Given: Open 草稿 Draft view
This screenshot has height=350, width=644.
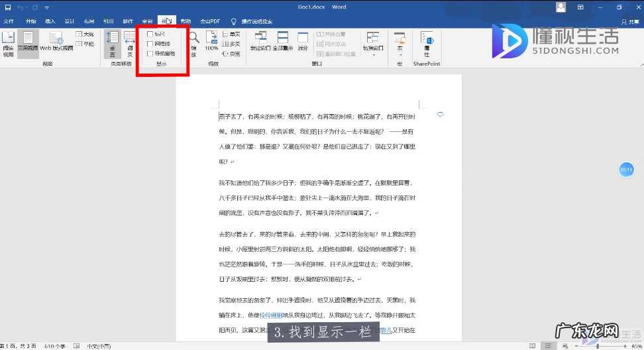Looking at the screenshot, I should (85, 44).
